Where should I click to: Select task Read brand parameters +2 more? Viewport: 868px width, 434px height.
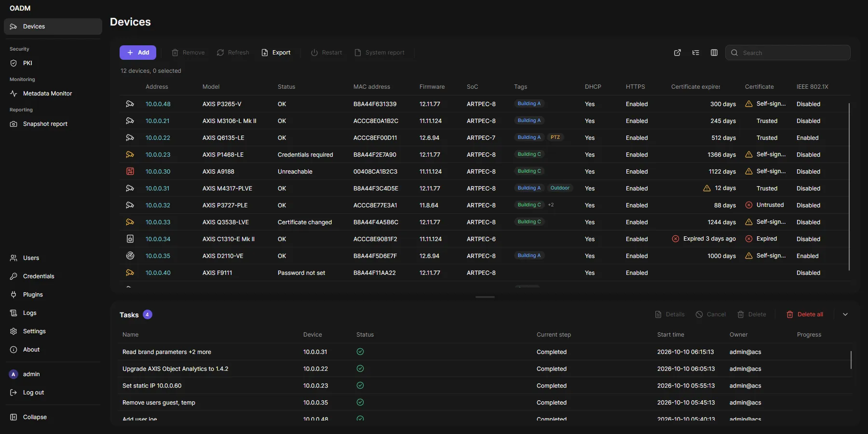(x=485, y=352)
